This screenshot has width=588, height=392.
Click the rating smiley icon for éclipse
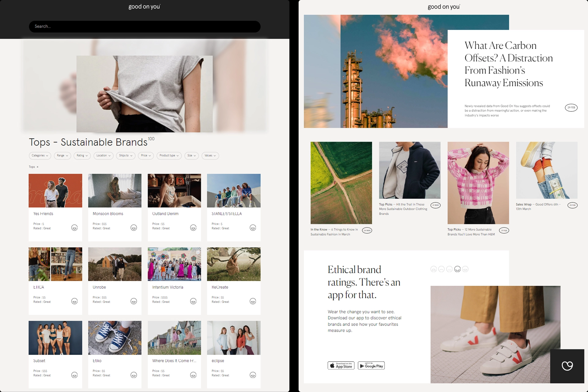pyautogui.click(x=253, y=375)
